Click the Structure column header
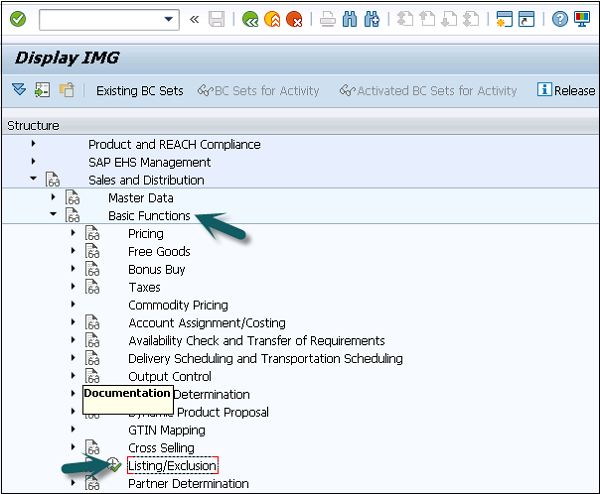The image size is (600, 494). [x=33, y=125]
